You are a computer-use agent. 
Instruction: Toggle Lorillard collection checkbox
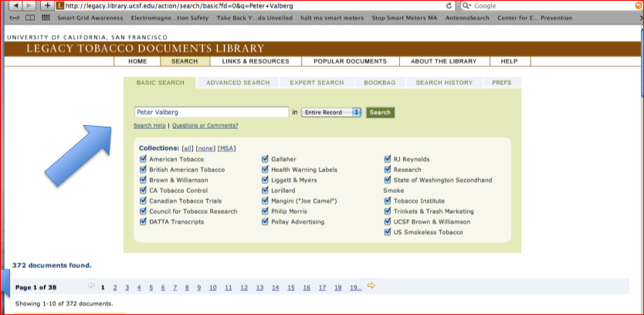[265, 190]
